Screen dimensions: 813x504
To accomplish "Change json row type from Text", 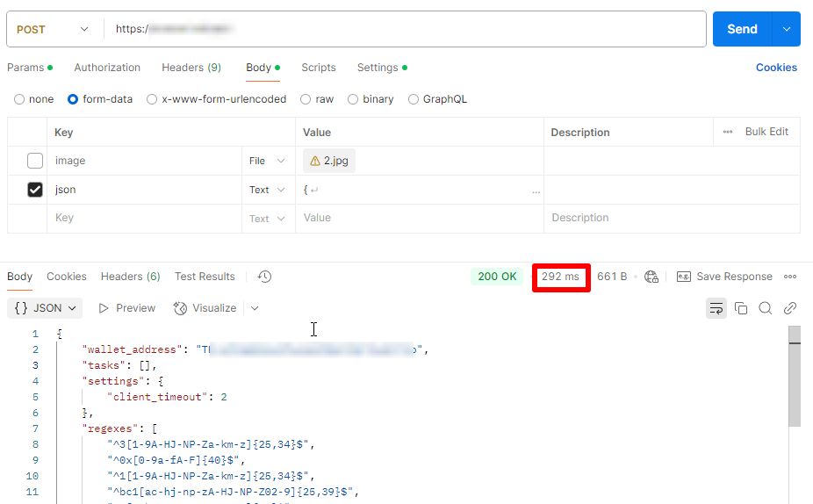I will [267, 190].
